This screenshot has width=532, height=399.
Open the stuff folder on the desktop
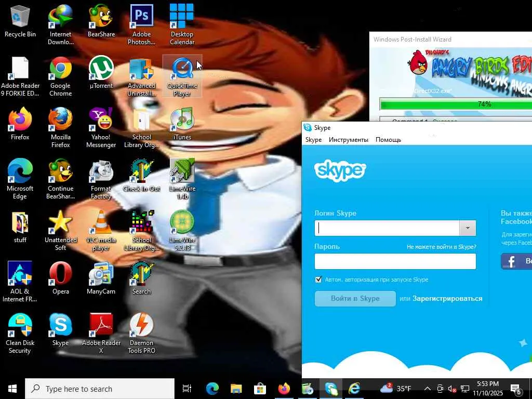[20, 227]
